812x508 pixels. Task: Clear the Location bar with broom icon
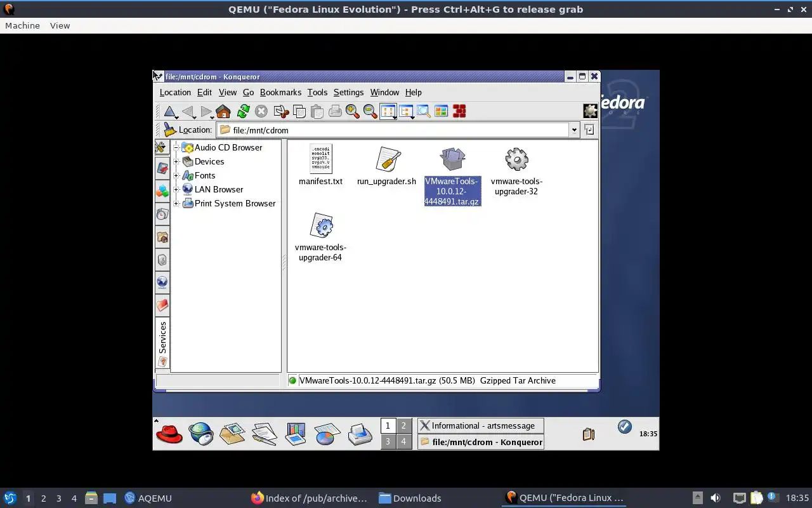pyautogui.click(x=169, y=130)
